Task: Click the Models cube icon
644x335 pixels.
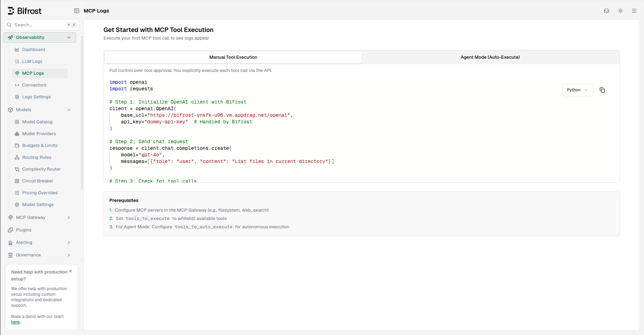Action: (10, 110)
